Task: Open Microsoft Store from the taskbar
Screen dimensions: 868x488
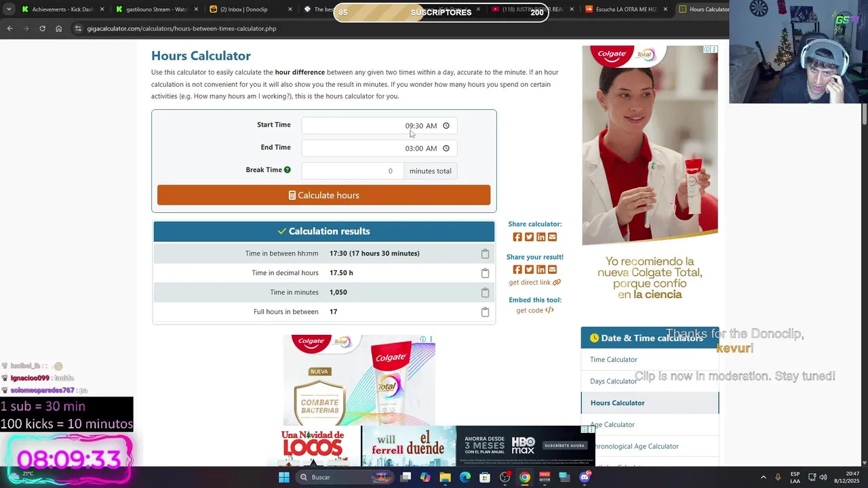Action: [485, 477]
